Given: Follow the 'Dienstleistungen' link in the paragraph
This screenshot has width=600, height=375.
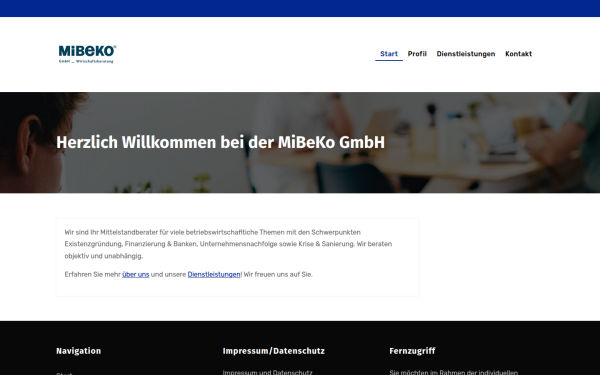Looking at the screenshot, I should [x=214, y=274].
